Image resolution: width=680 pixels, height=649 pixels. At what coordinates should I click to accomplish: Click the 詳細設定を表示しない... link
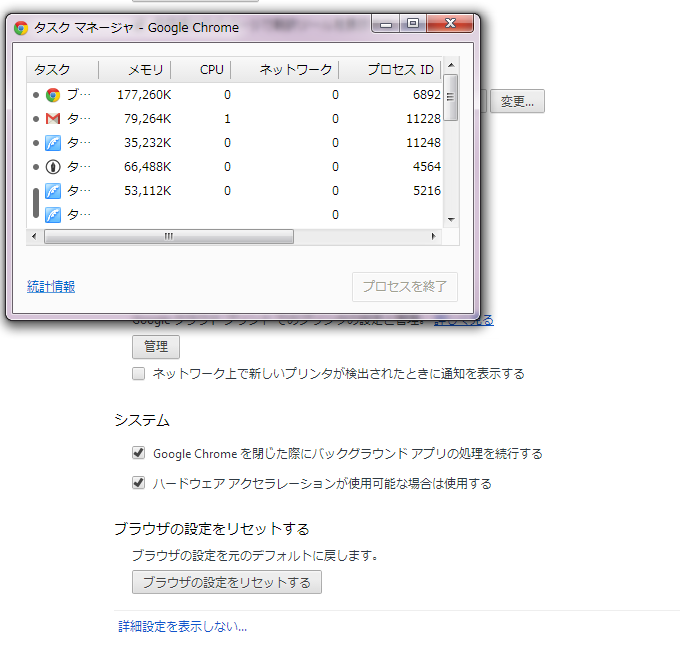coord(182,626)
